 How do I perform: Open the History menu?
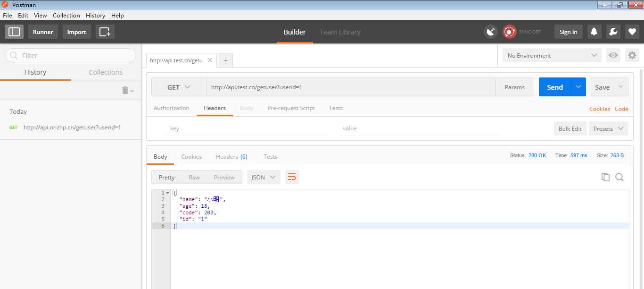pos(95,15)
